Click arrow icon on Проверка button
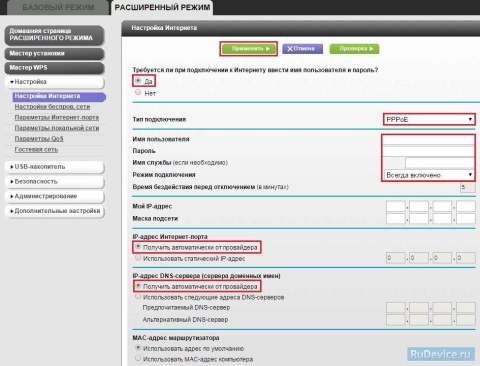 coord(371,49)
